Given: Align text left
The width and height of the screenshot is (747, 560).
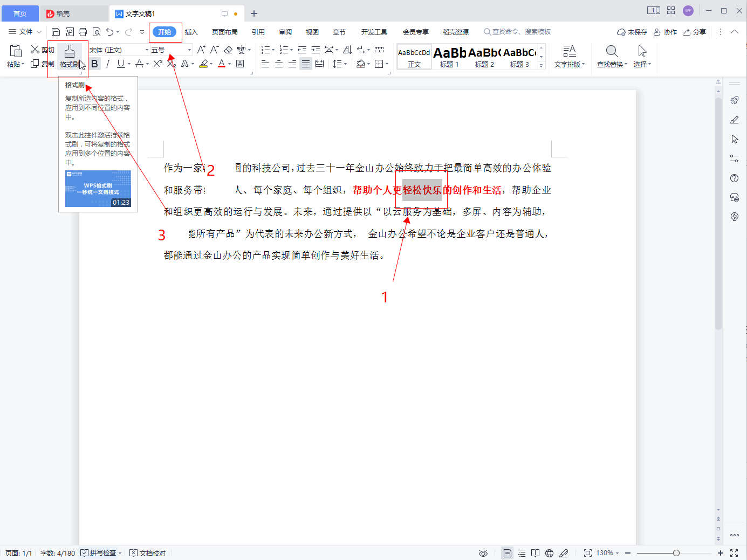Looking at the screenshot, I should (x=265, y=64).
